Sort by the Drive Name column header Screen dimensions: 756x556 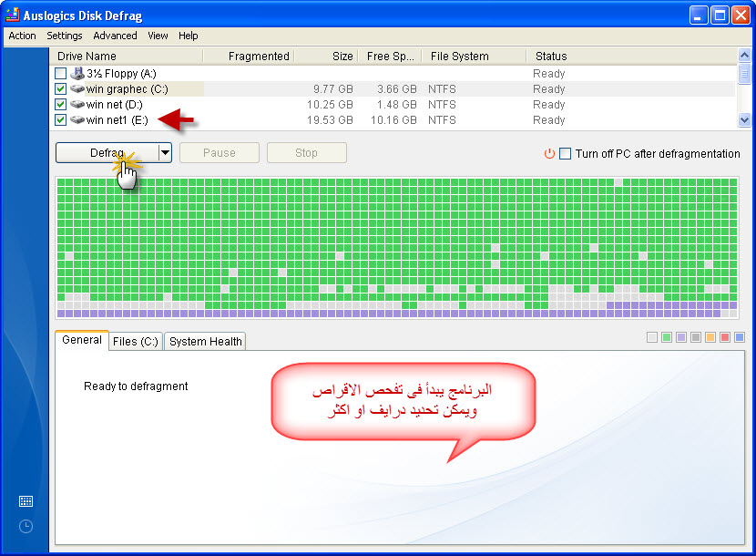coord(127,56)
